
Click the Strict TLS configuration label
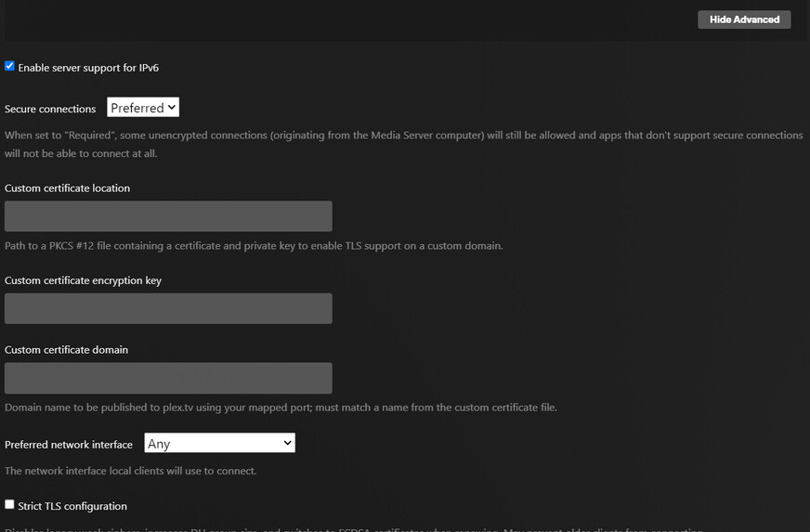click(72, 506)
